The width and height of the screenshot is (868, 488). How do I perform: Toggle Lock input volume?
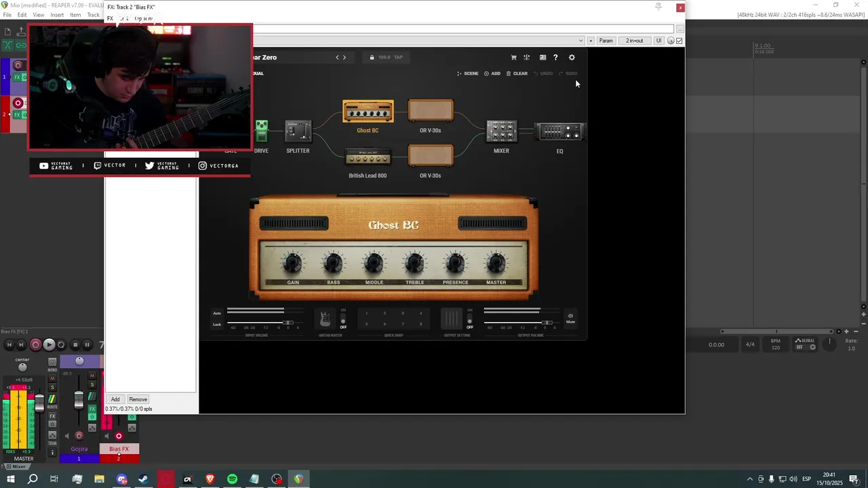point(217,324)
